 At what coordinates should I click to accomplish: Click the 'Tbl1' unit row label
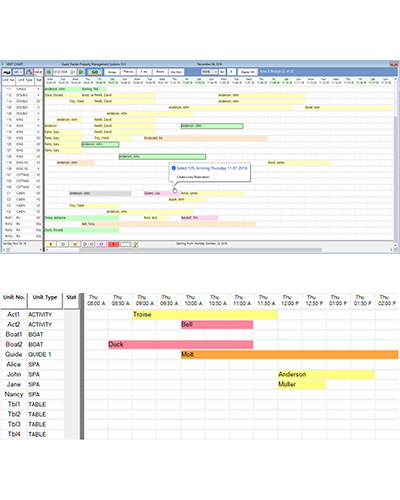tap(14, 404)
